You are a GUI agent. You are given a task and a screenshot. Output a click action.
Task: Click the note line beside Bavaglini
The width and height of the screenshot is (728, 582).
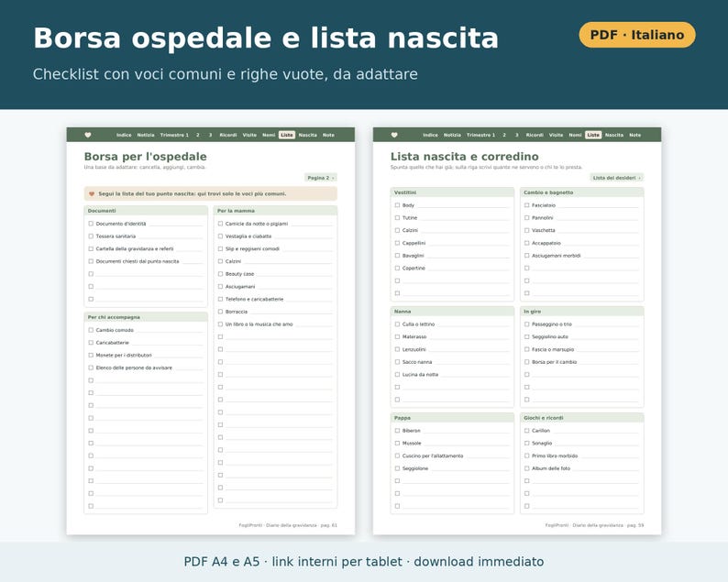click(x=468, y=257)
